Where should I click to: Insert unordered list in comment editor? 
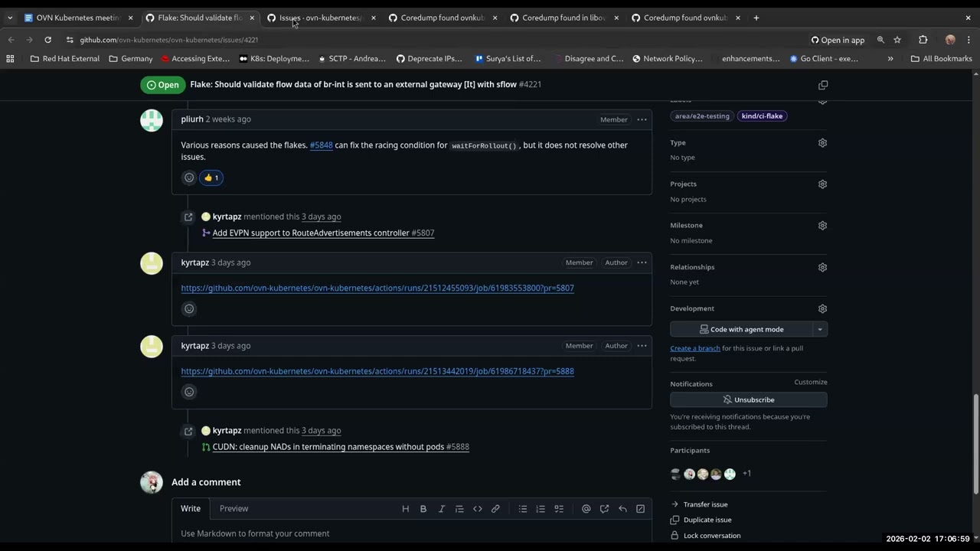[x=523, y=509]
